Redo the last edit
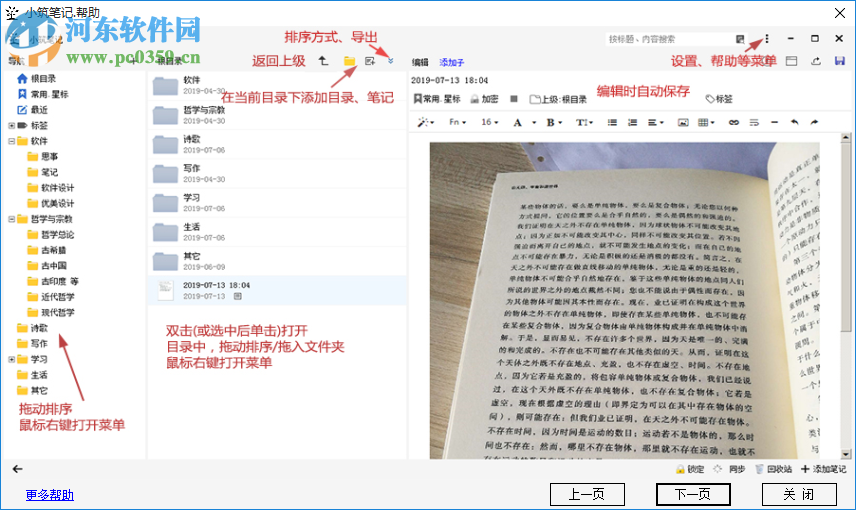 tap(814, 122)
